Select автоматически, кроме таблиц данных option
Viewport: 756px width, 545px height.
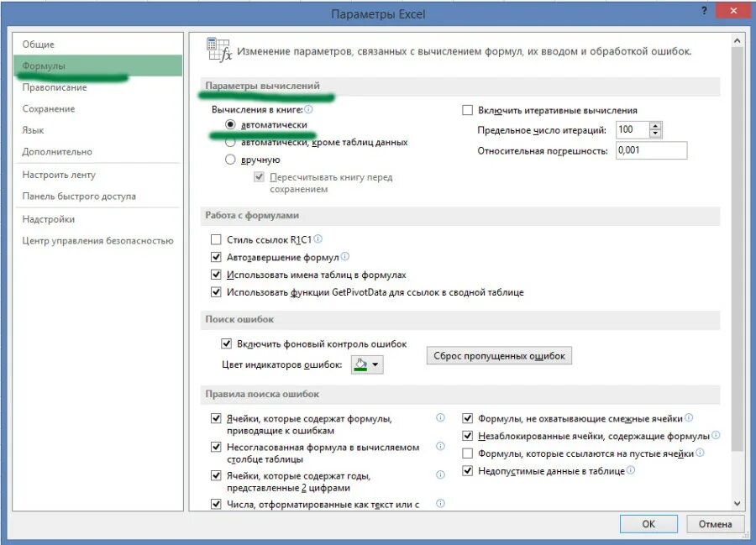tap(230, 142)
